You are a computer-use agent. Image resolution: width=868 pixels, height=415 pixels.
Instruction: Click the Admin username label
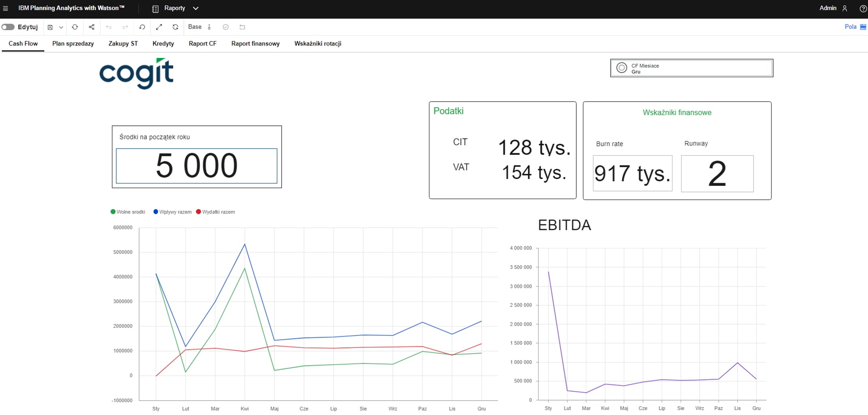point(828,8)
